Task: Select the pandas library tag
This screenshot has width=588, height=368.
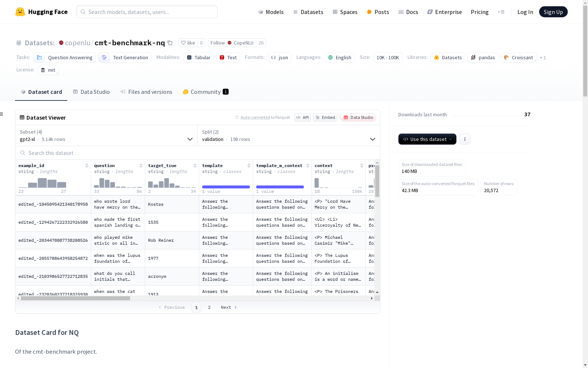Action: (x=483, y=57)
